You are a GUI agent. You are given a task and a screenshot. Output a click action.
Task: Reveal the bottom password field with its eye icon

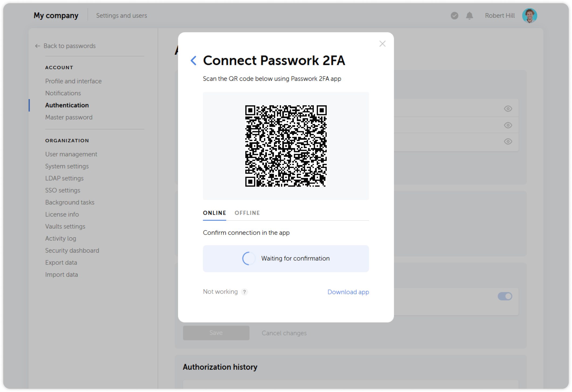pos(508,141)
